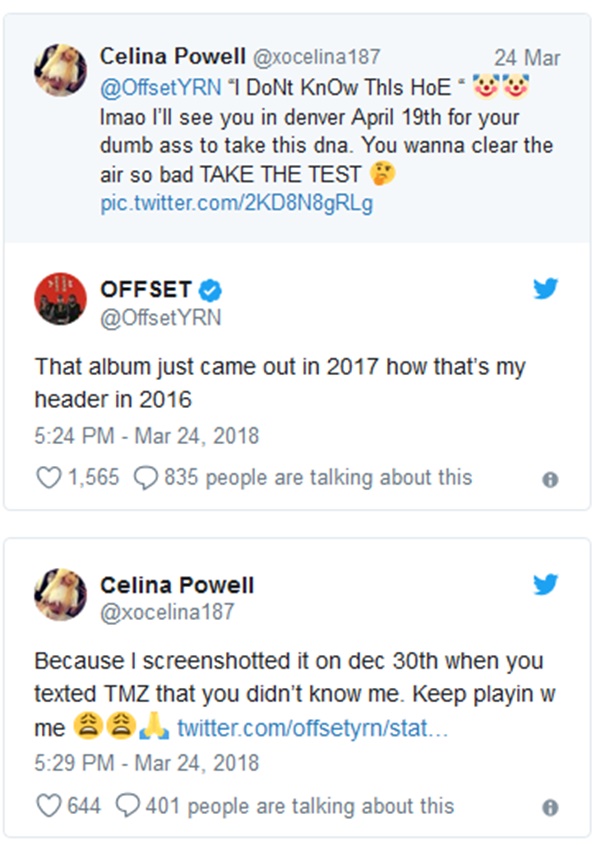The height and width of the screenshot is (845, 600).
Task: Click the Twitter bird icon on Celina Powell's tweet
Action: pos(545,585)
